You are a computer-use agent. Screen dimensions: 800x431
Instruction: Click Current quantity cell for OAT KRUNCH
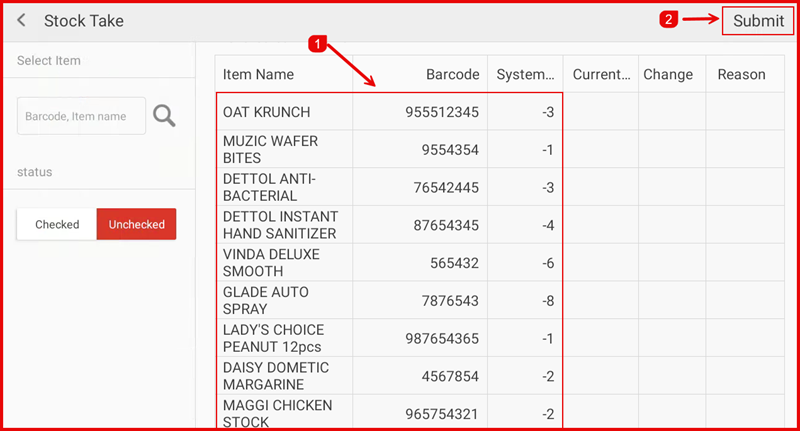pos(600,112)
